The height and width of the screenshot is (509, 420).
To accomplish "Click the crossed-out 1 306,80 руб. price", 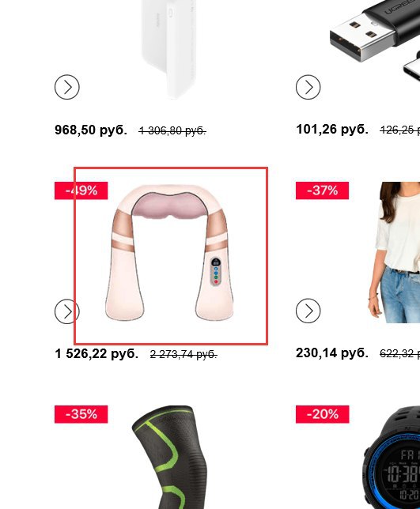I will coord(172,131).
